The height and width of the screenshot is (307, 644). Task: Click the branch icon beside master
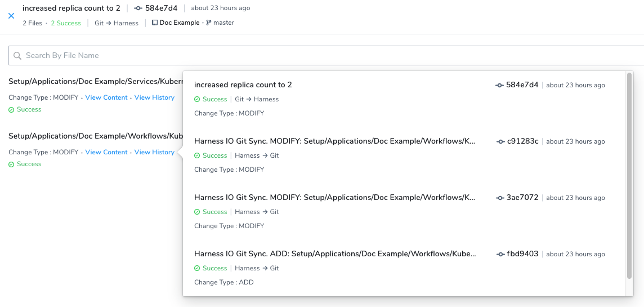(x=209, y=23)
